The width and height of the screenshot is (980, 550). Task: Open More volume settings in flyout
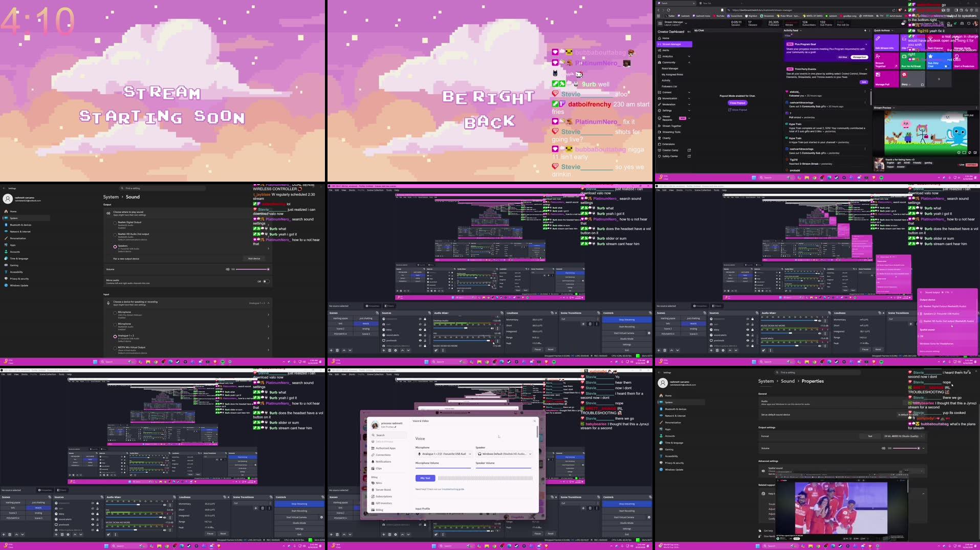[929, 351]
